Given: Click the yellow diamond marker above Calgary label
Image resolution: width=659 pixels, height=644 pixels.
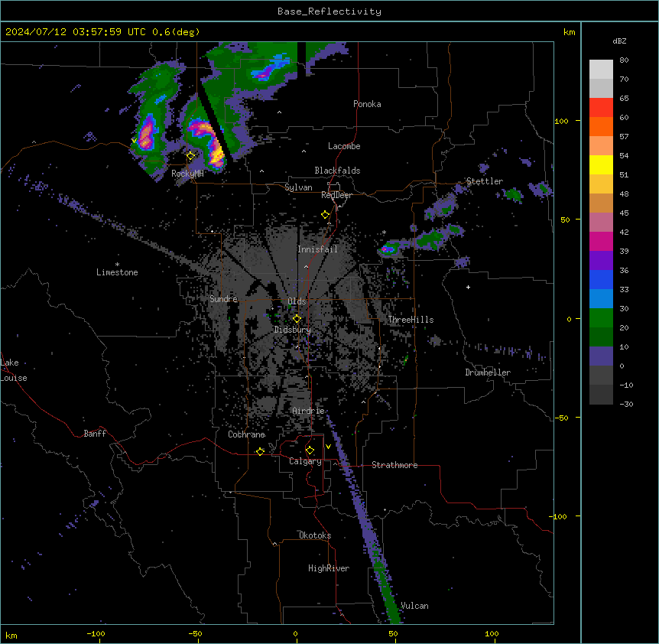Looking at the screenshot, I should point(310,450).
